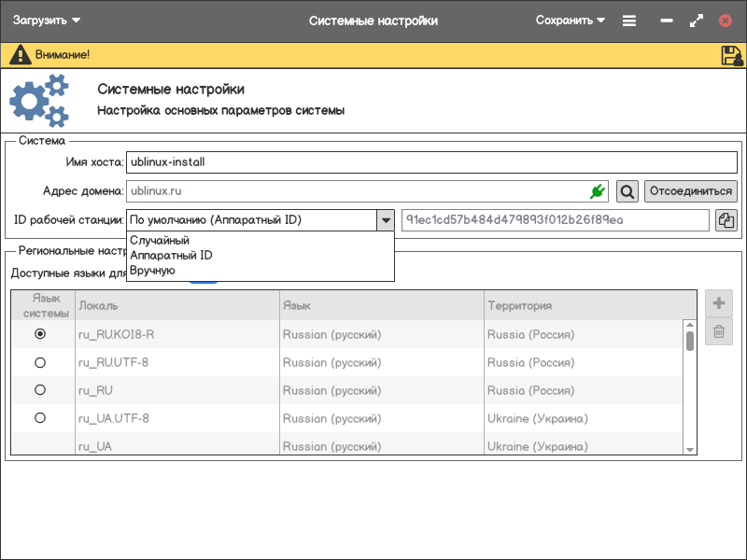Click the warning triangle icon

[19, 55]
